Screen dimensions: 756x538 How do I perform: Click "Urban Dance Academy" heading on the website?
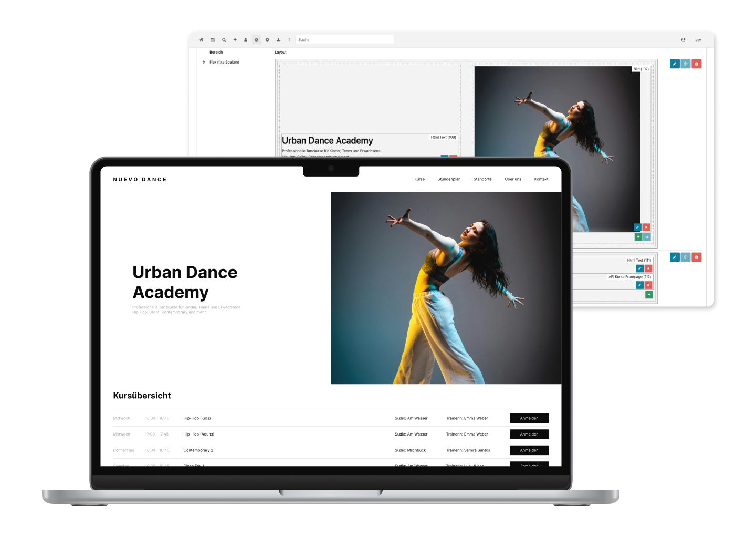pyautogui.click(x=185, y=282)
